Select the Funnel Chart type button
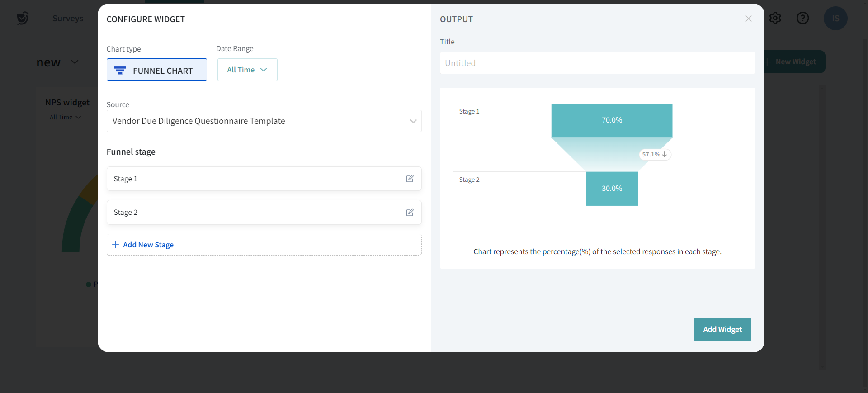 click(156, 70)
